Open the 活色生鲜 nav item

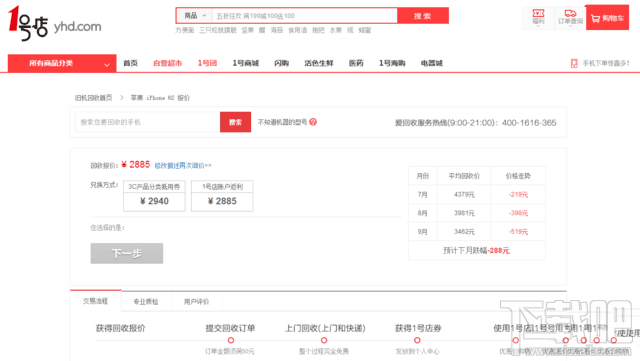[x=319, y=63]
